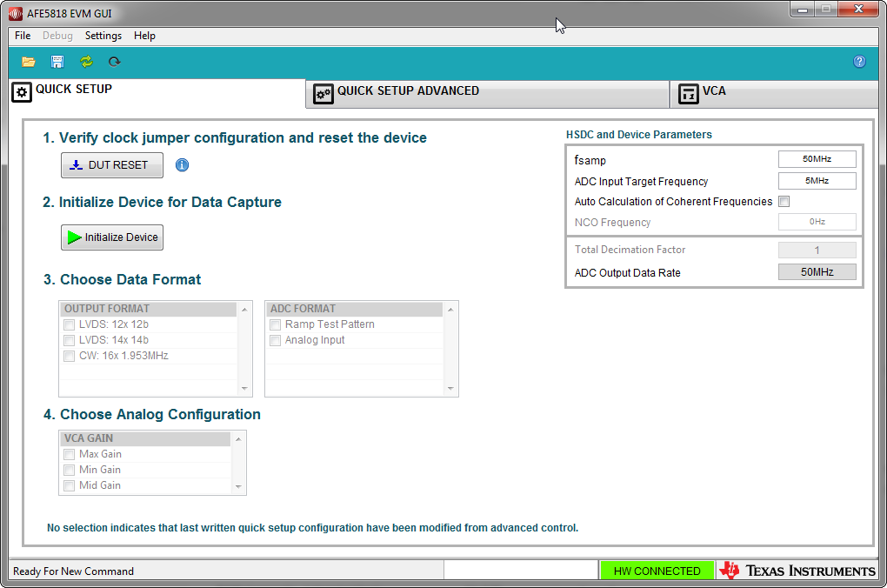Click the 'HSDC and Device Parameters' heading
The height and width of the screenshot is (588, 887).
pos(638,135)
